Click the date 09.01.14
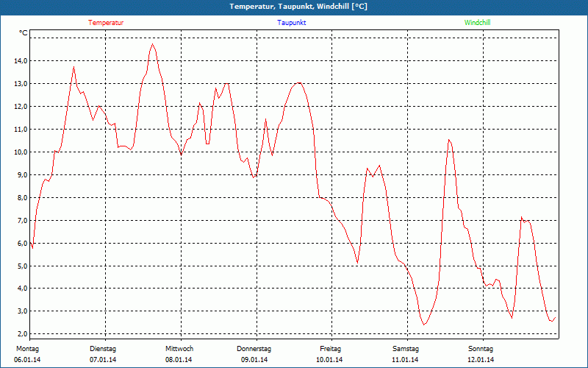This screenshot has width=588, height=368. pyautogui.click(x=254, y=360)
